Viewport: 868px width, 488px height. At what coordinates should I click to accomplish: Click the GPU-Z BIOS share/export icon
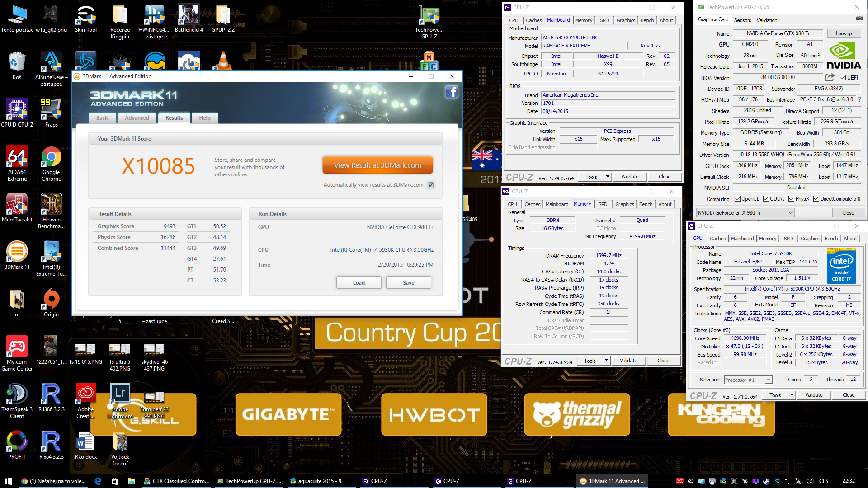829,77
